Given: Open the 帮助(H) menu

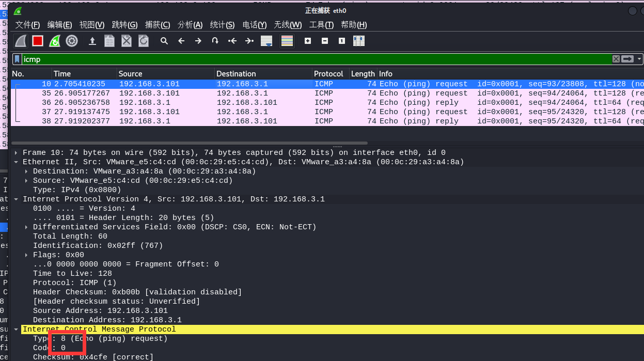Looking at the screenshot, I should coord(354,25).
